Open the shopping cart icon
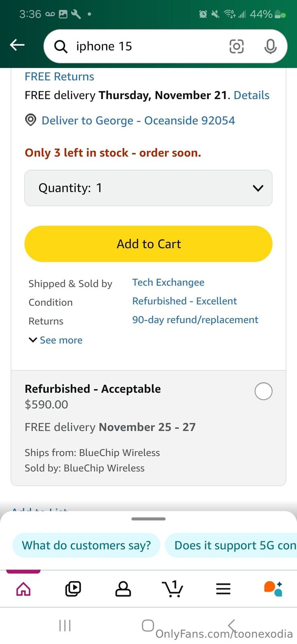The width and height of the screenshot is (297, 644). point(173,589)
